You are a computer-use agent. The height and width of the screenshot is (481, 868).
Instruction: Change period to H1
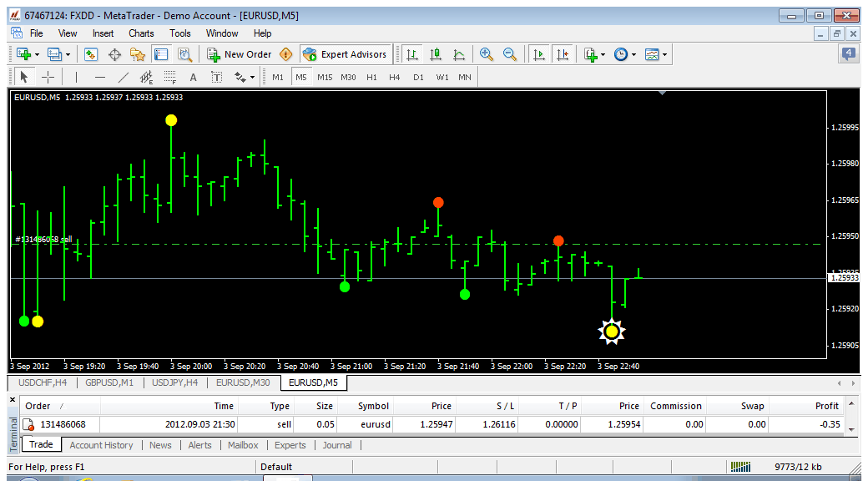[371, 78]
